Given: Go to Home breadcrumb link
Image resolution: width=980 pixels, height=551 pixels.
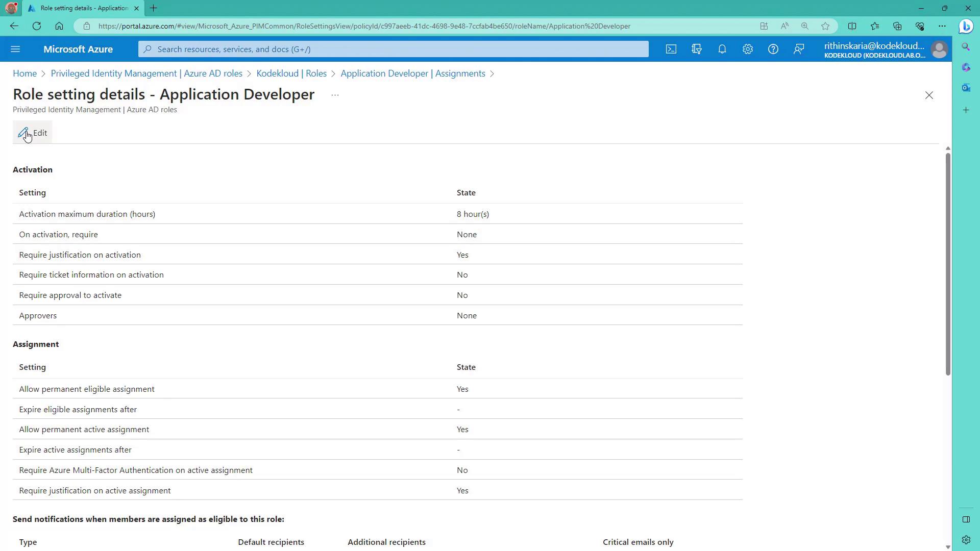Looking at the screenshot, I should [24, 73].
